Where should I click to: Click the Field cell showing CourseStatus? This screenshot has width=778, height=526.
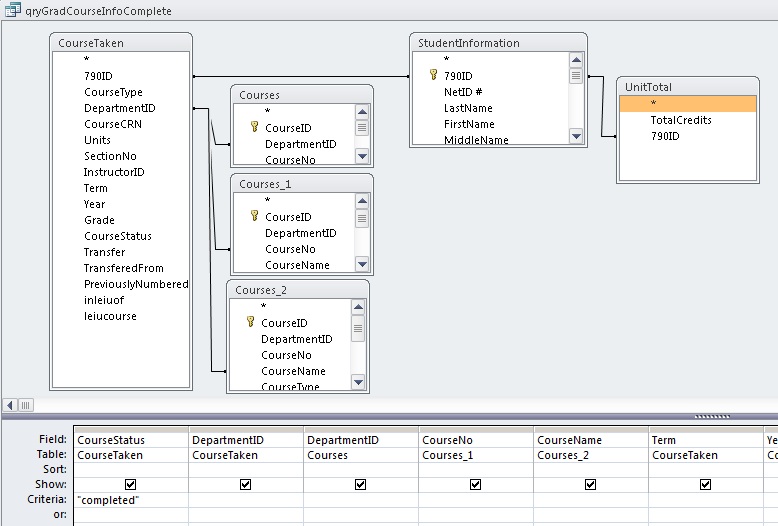point(131,440)
